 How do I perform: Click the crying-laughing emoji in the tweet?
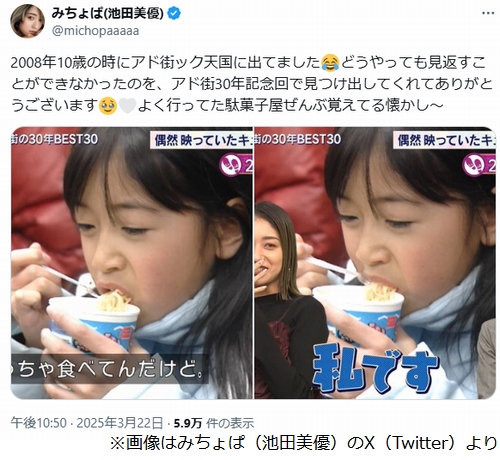point(330,63)
